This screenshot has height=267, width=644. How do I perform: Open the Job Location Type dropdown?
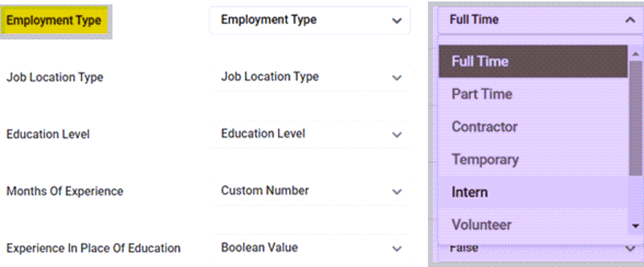coord(310,77)
